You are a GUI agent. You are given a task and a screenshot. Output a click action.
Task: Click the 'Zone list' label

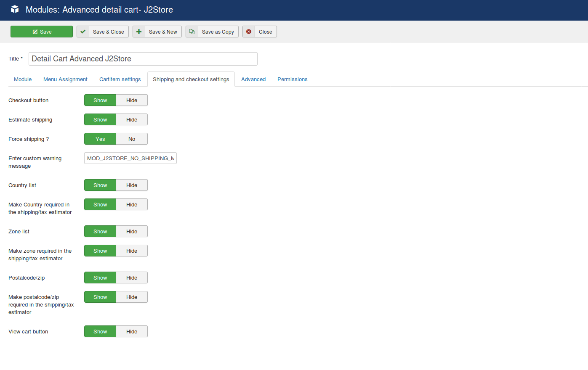(19, 232)
